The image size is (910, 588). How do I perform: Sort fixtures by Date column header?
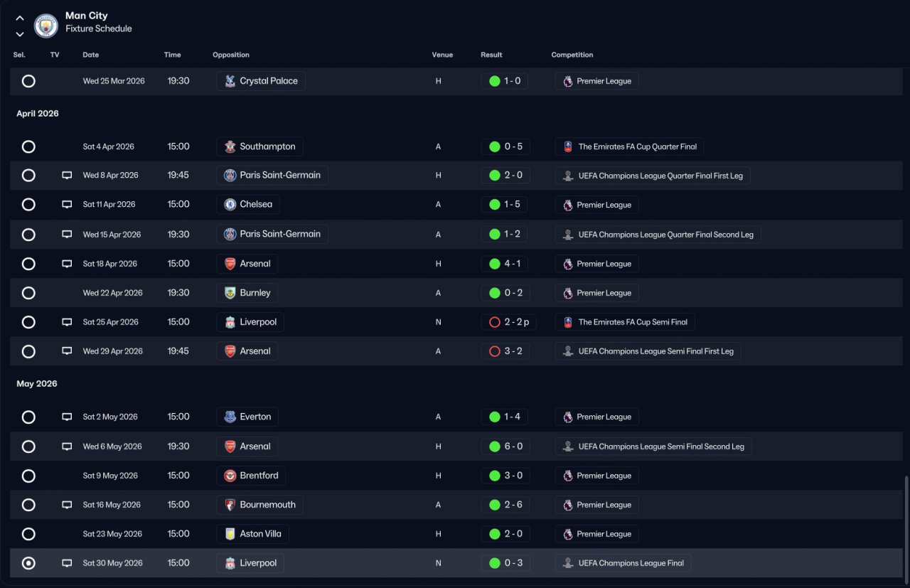[91, 55]
